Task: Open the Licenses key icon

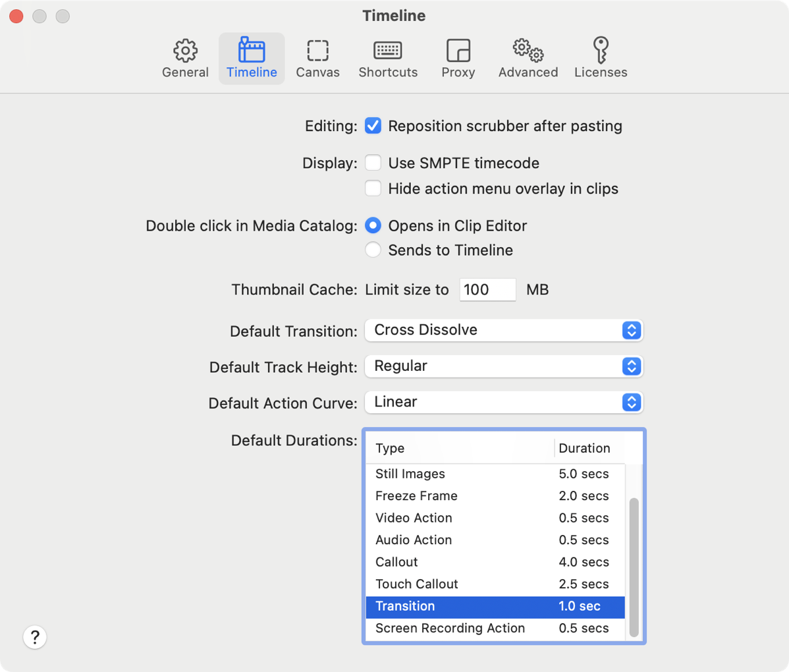Action: tap(600, 51)
